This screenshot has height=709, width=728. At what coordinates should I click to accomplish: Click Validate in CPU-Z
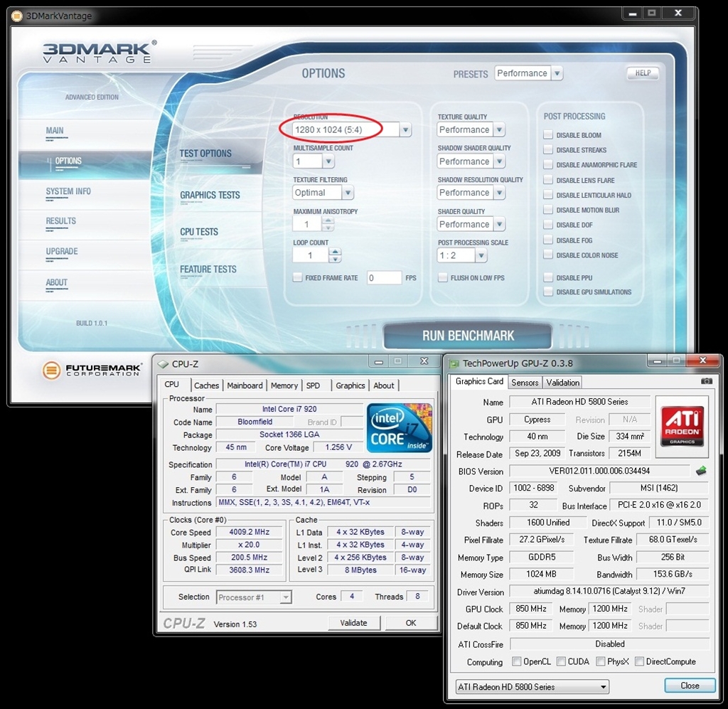tap(354, 623)
